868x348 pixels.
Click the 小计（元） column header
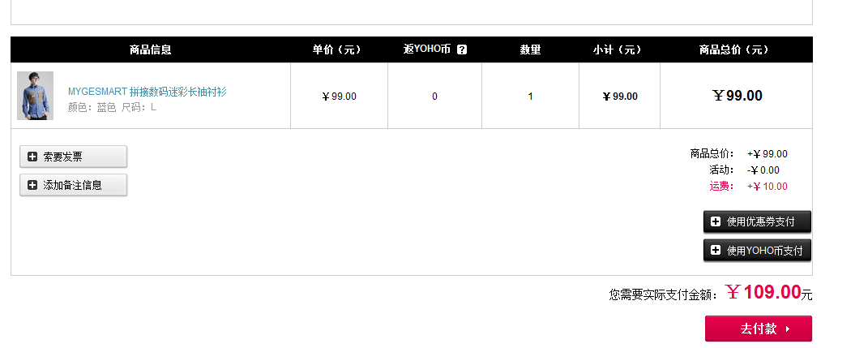click(619, 49)
